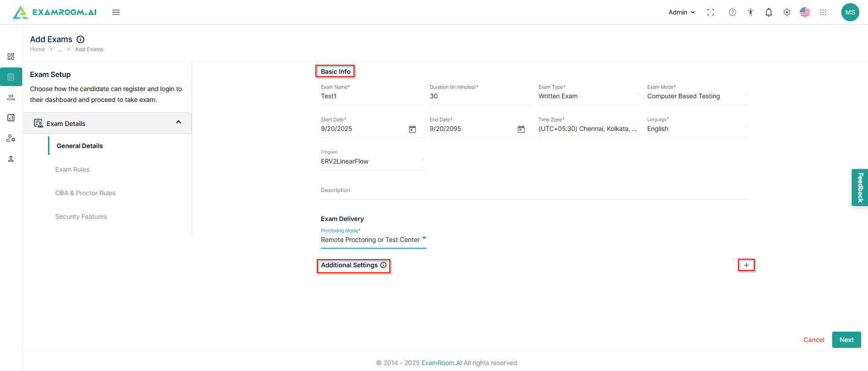The width and height of the screenshot is (868, 371).
Task: Open the accessibility options icon
Action: coord(751,12)
